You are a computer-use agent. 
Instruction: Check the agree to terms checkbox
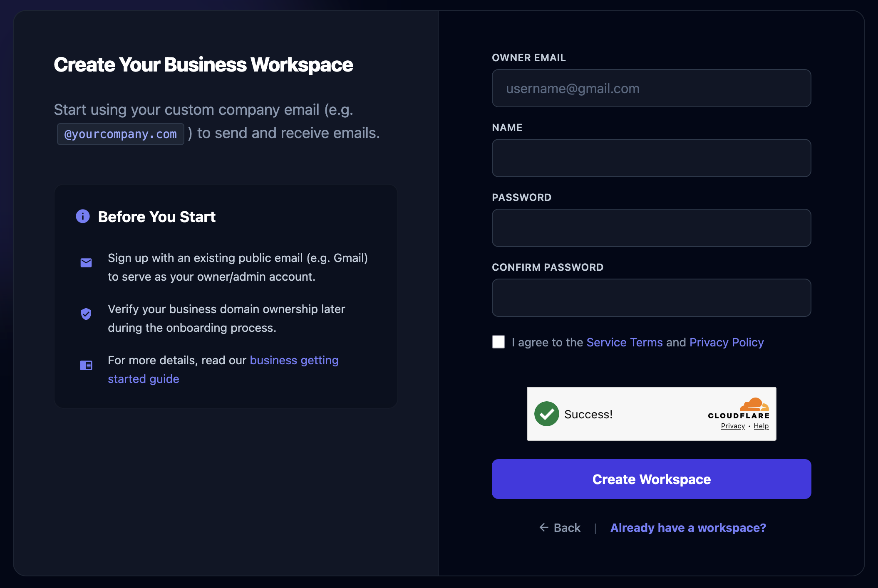[x=499, y=342]
